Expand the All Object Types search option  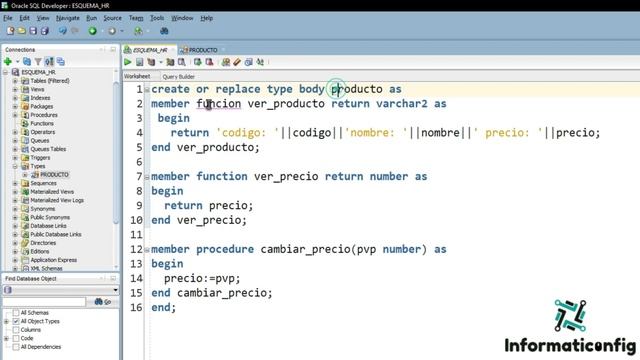[6, 321]
